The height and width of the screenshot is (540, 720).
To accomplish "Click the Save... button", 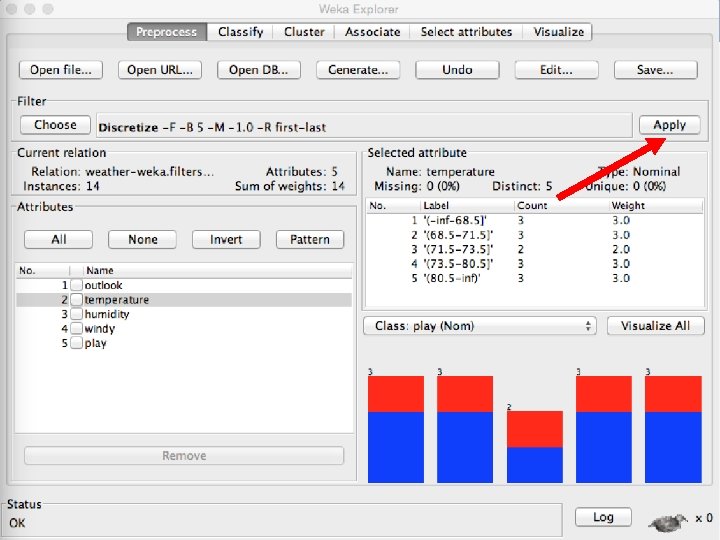I will click(x=655, y=70).
